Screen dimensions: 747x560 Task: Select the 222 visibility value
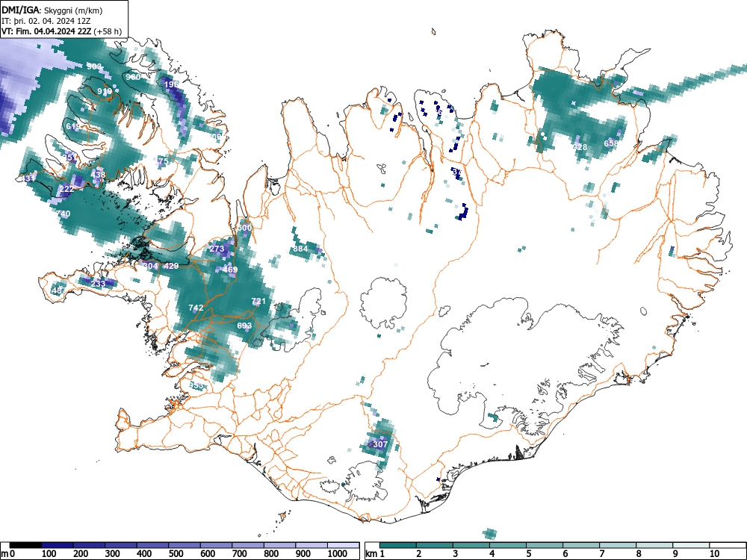(66, 189)
